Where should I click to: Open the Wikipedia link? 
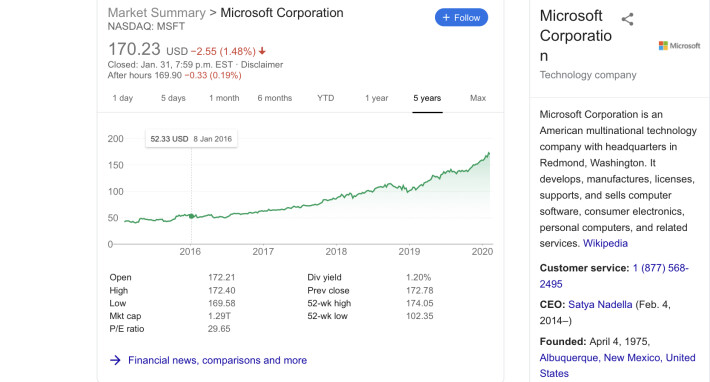coord(605,244)
